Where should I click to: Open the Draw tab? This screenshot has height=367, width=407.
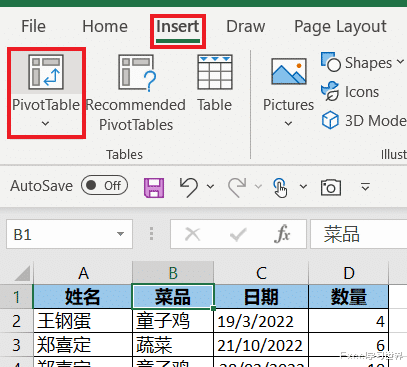246,27
